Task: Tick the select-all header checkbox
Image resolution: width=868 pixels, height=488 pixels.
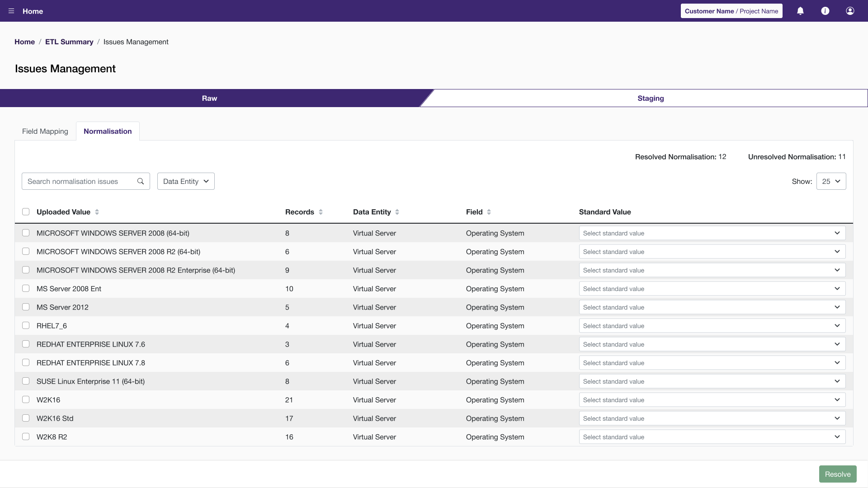Action: (26, 212)
